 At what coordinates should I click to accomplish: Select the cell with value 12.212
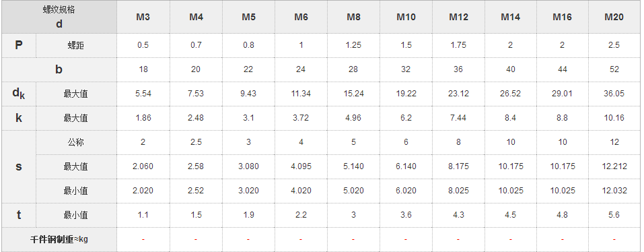tap(614, 166)
